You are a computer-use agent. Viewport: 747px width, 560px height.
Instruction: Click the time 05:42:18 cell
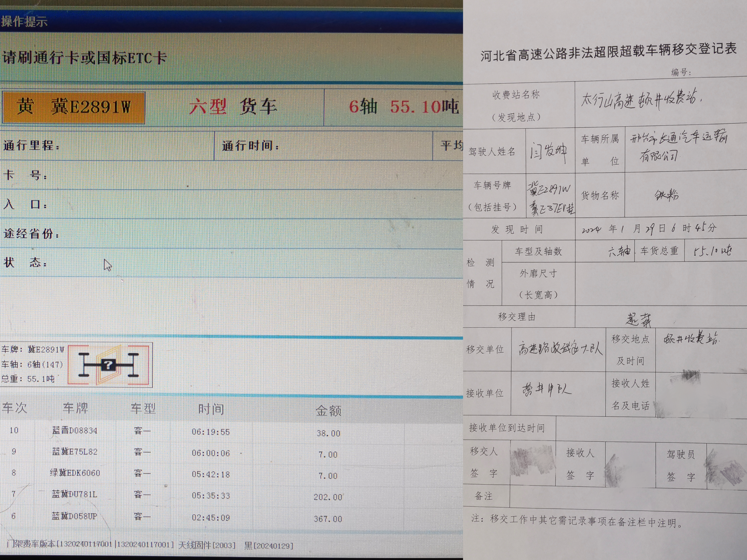[x=211, y=474]
